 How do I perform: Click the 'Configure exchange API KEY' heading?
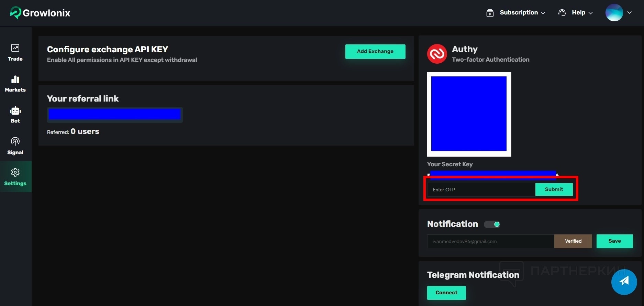pos(108,49)
